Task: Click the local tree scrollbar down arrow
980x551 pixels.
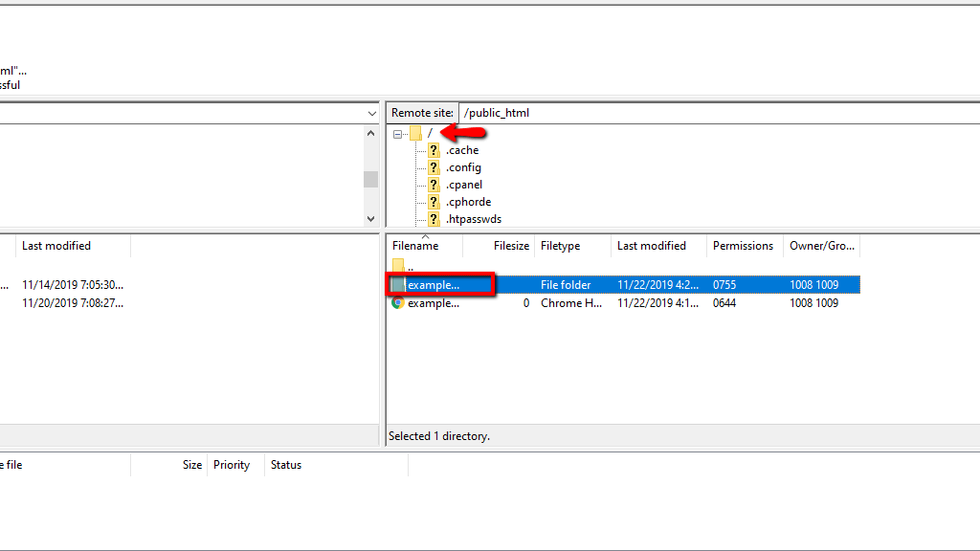Action: point(370,219)
